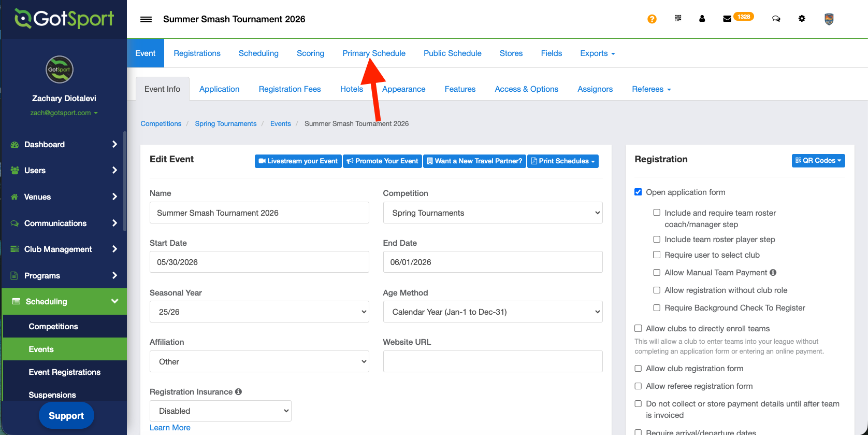The height and width of the screenshot is (435, 868).
Task: Click the settings gear icon
Action: 802,19
